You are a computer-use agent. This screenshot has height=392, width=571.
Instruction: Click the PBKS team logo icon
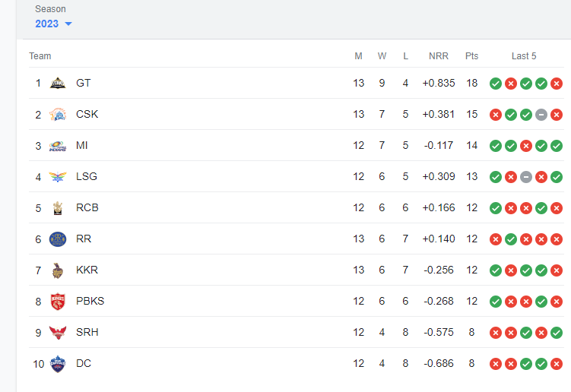(58, 301)
